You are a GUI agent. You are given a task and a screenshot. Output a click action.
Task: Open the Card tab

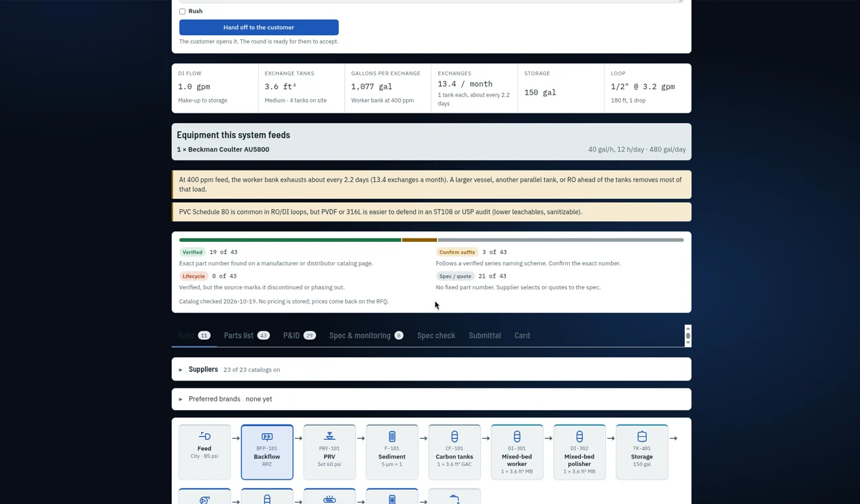[522, 336]
